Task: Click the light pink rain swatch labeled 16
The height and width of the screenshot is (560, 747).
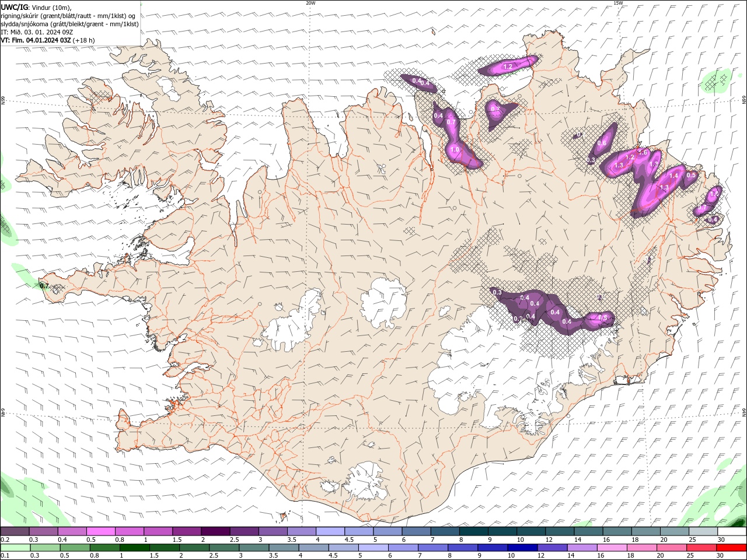Action: click(x=611, y=548)
